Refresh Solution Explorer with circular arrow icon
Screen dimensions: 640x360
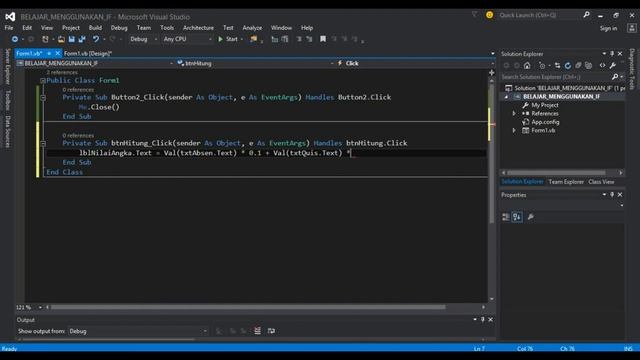(x=568, y=65)
